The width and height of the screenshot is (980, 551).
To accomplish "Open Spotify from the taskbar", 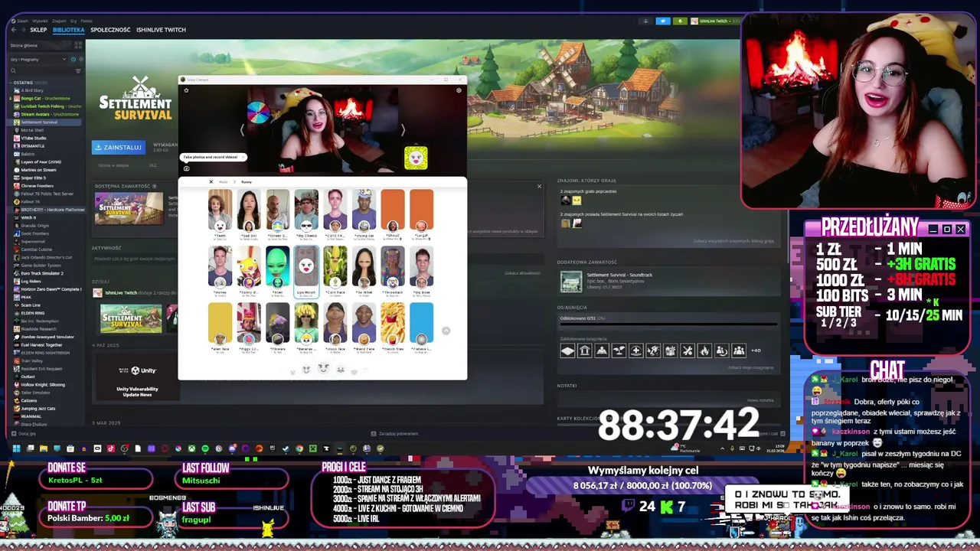I will tap(205, 448).
